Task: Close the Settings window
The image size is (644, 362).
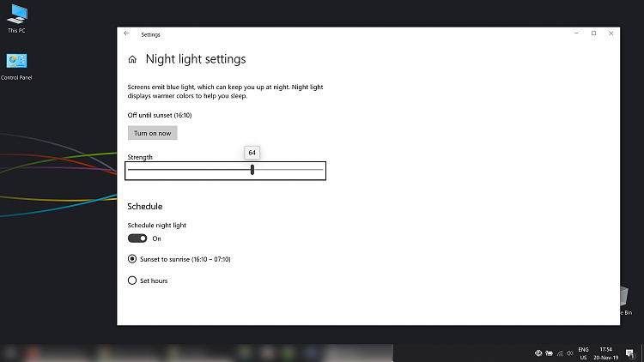Action: (611, 33)
